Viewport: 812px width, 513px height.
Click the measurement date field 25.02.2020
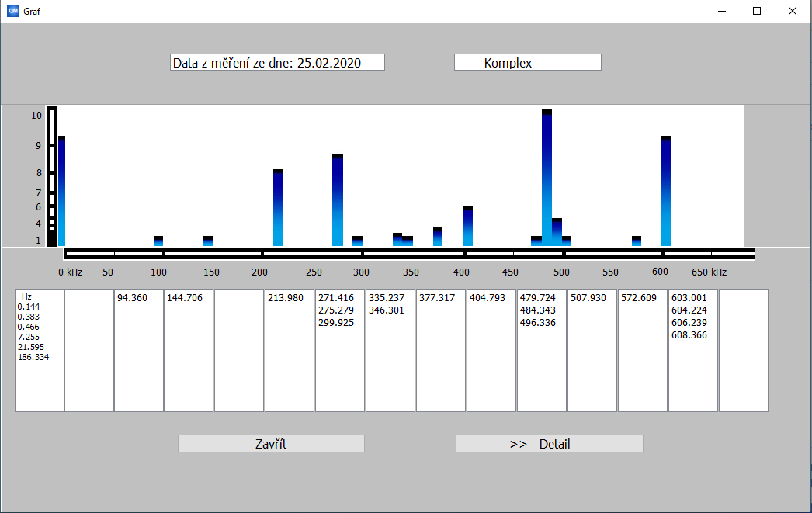[277, 63]
